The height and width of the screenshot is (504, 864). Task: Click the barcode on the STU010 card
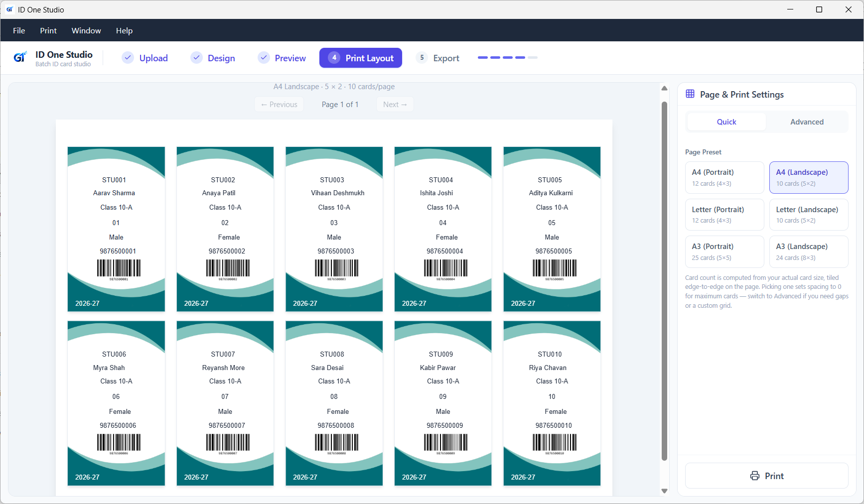[555, 443]
